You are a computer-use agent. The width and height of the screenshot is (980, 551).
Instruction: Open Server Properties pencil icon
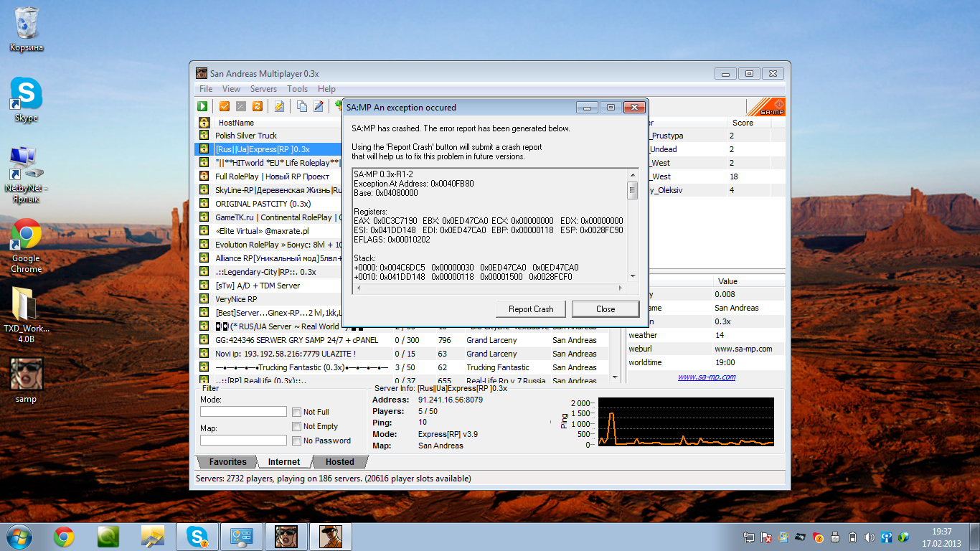click(x=319, y=106)
